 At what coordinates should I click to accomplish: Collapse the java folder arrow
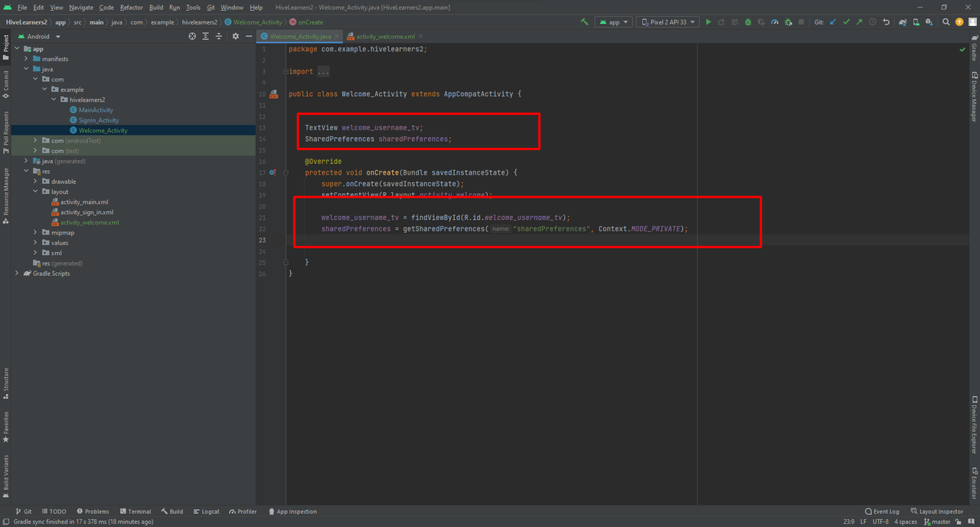pos(26,69)
